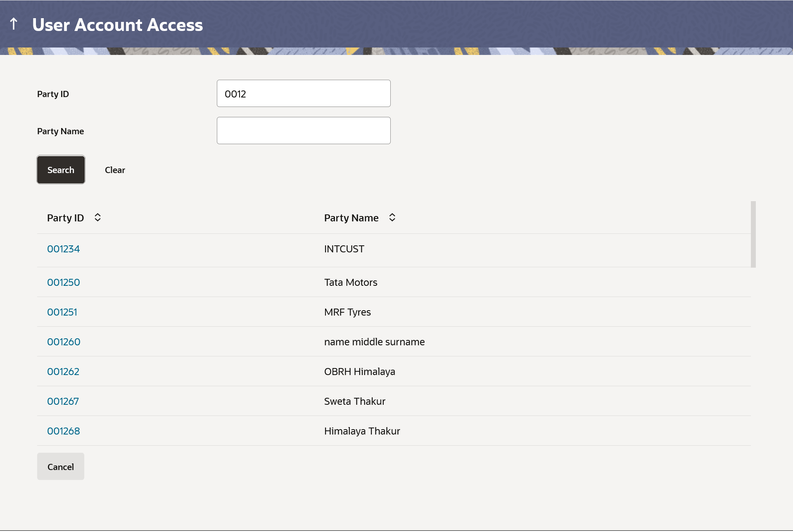Click the Party ID input field
This screenshot has width=793, height=532.
(x=303, y=94)
